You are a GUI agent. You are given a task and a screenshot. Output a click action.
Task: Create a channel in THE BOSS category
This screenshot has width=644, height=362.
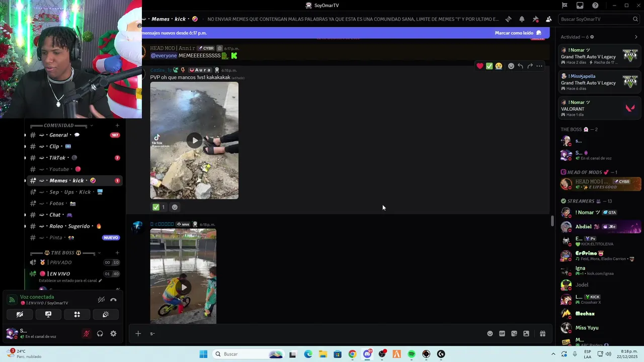pyautogui.click(x=117, y=252)
